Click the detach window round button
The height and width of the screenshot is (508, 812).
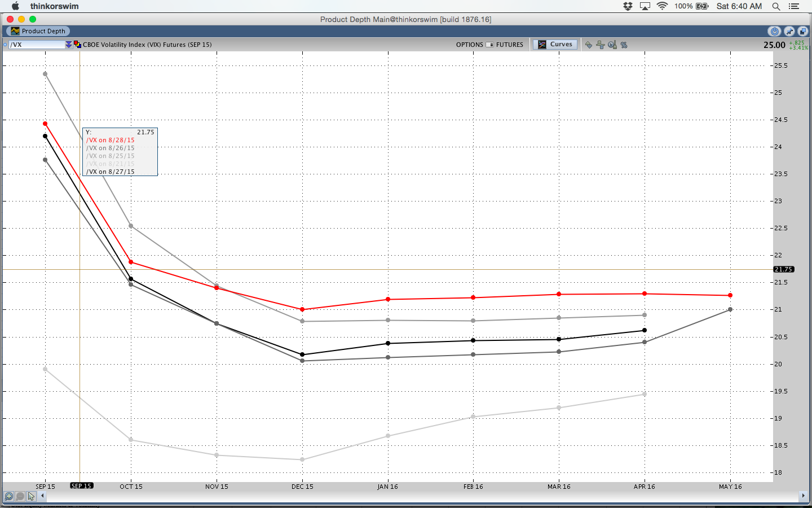pos(803,32)
